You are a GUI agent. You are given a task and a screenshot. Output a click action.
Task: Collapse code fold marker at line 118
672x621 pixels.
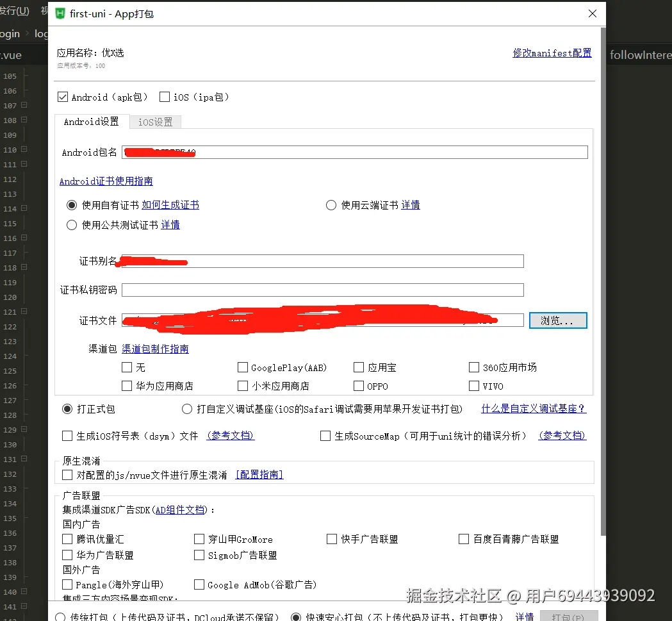(x=24, y=267)
